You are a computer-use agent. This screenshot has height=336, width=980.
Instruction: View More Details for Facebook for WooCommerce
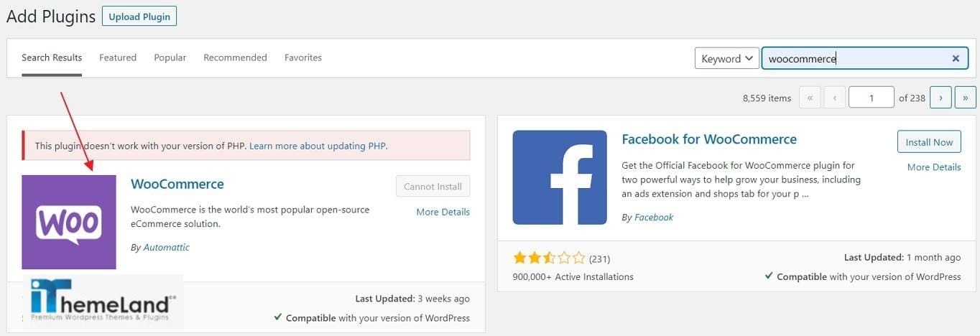click(x=933, y=167)
